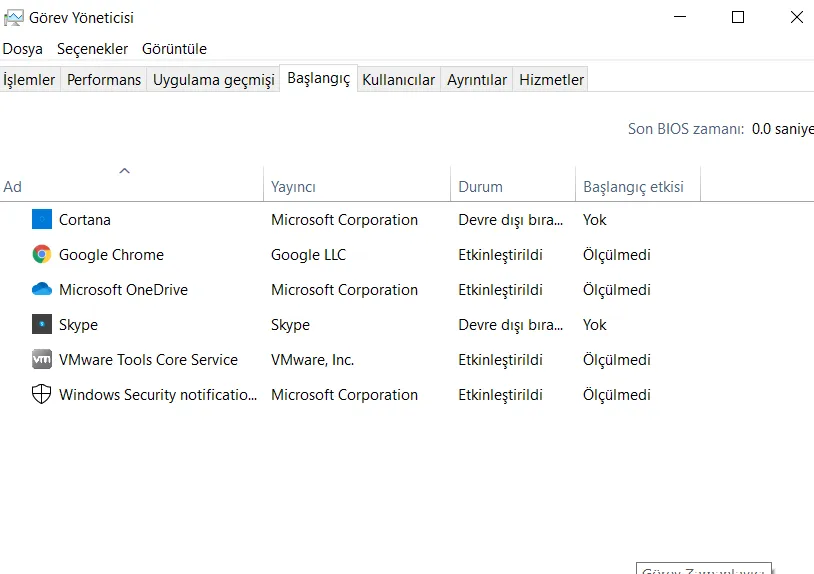
Task: Select the Google Chrome row name
Action: [111, 255]
